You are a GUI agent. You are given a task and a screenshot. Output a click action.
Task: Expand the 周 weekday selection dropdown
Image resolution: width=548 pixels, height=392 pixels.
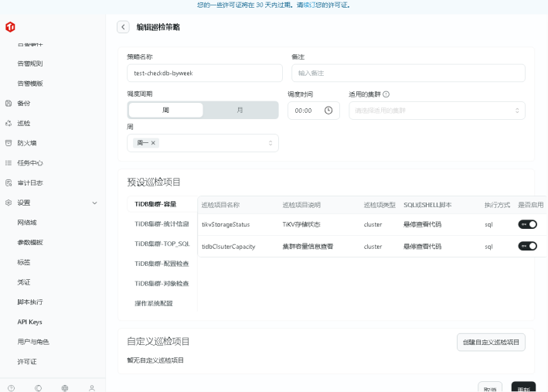point(203,143)
